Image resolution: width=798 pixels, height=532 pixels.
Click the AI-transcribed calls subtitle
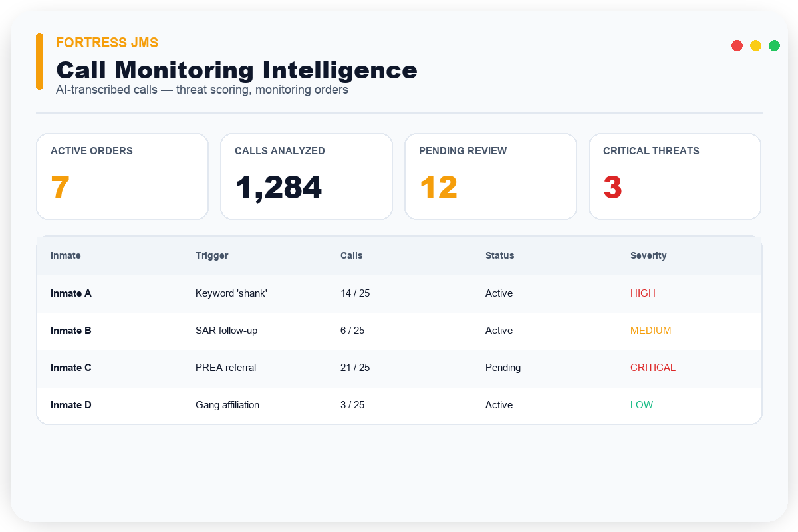click(202, 90)
